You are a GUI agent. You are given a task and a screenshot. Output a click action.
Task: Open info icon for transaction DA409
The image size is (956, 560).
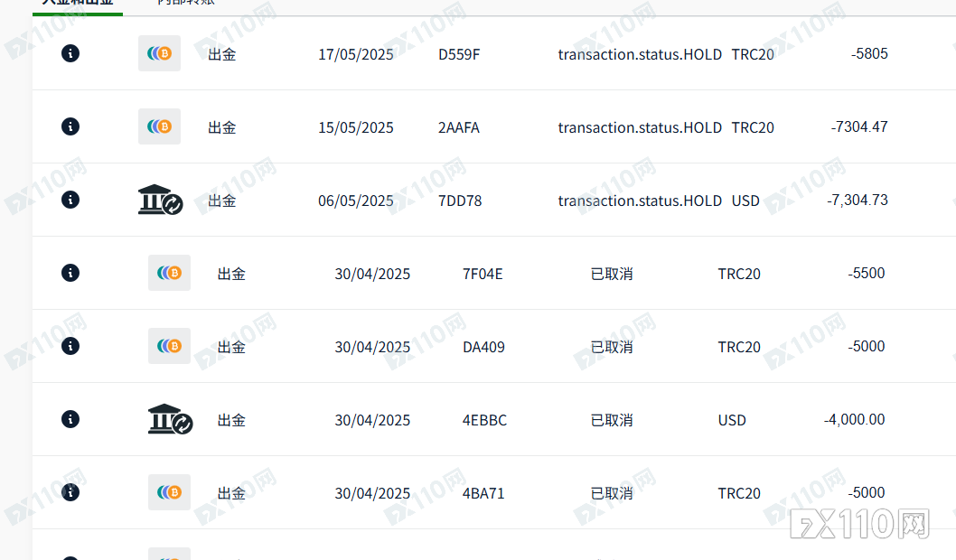click(70, 346)
